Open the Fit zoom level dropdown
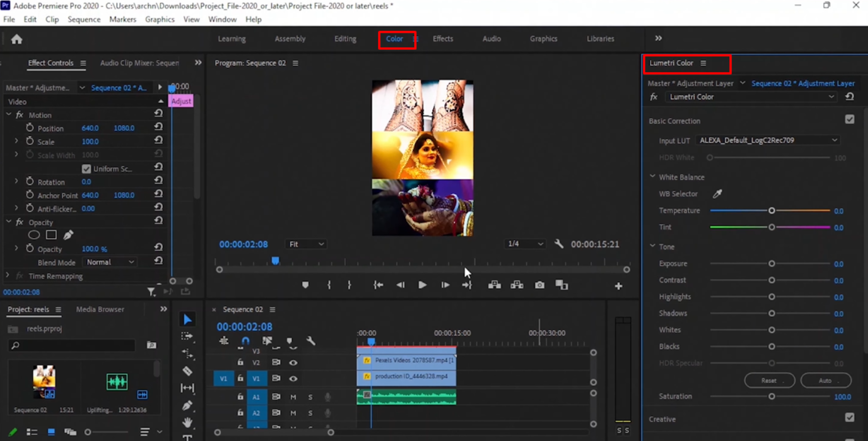 [x=305, y=244]
